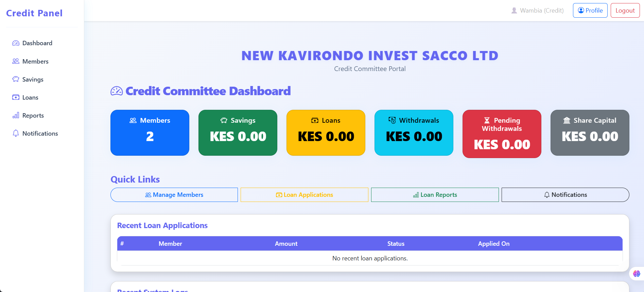Click the hourglass icon on Pending Withdrawals card

[x=487, y=120]
